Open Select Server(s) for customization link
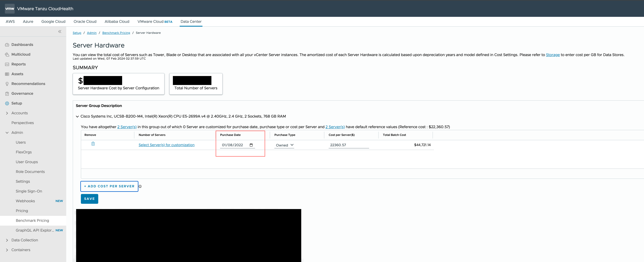The width and height of the screenshot is (644, 262). [166, 145]
